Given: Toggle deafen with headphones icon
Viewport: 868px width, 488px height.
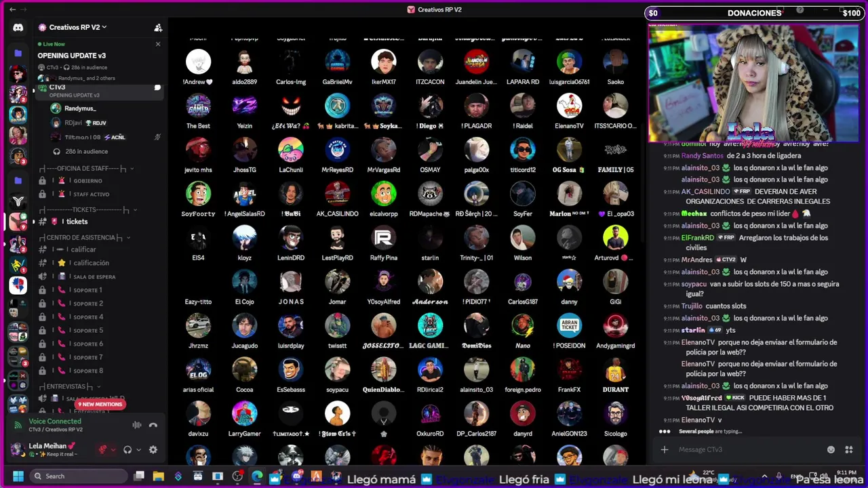Looking at the screenshot, I should pos(127,449).
